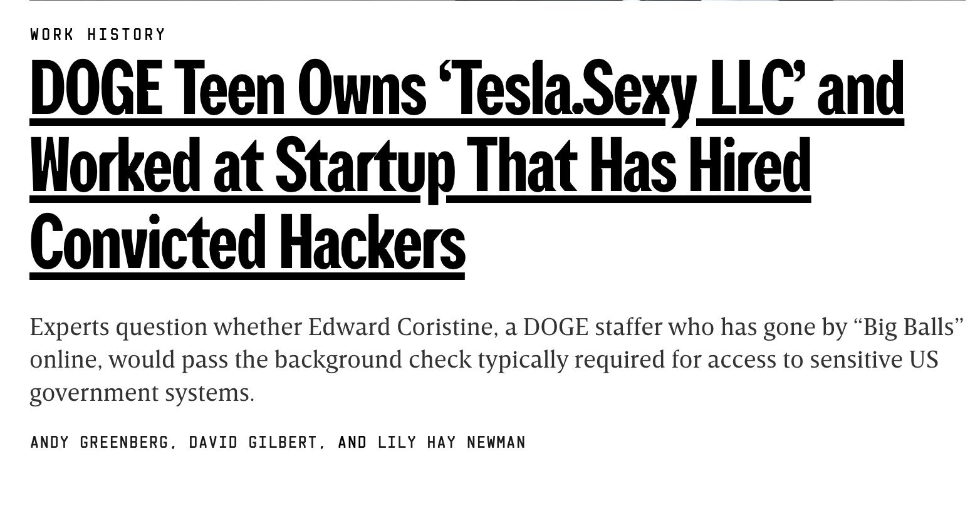Open the WORK HISTORY category label
Image resolution: width=980 pixels, height=506 pixels.
(98, 34)
